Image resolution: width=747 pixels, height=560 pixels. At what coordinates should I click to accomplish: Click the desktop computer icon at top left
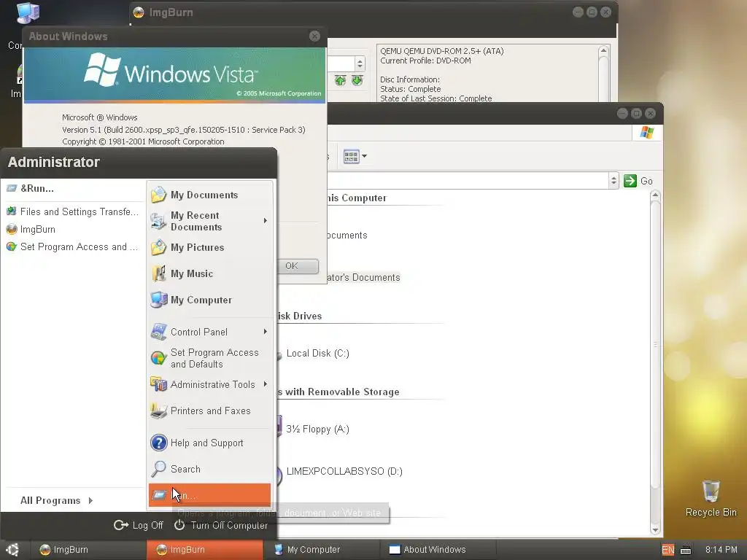[x=28, y=13]
